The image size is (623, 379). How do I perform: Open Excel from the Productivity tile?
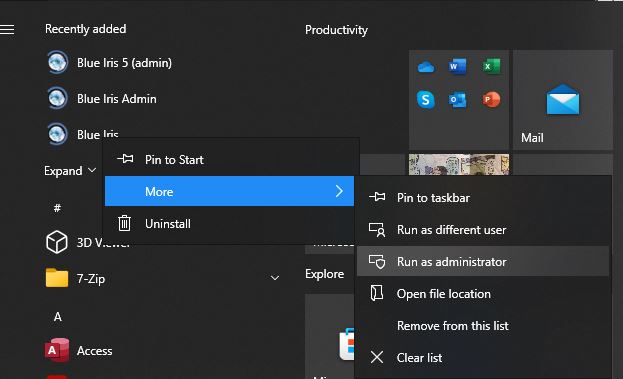(x=491, y=66)
